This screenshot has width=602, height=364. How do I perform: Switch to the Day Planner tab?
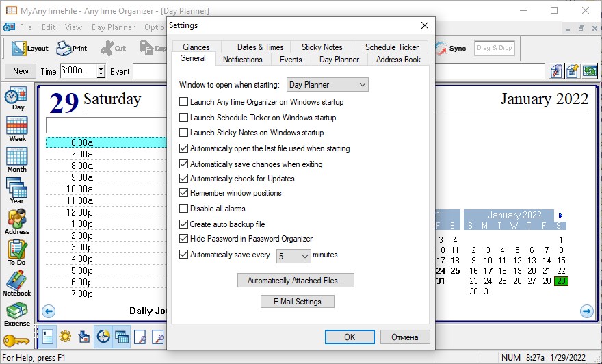[339, 60]
